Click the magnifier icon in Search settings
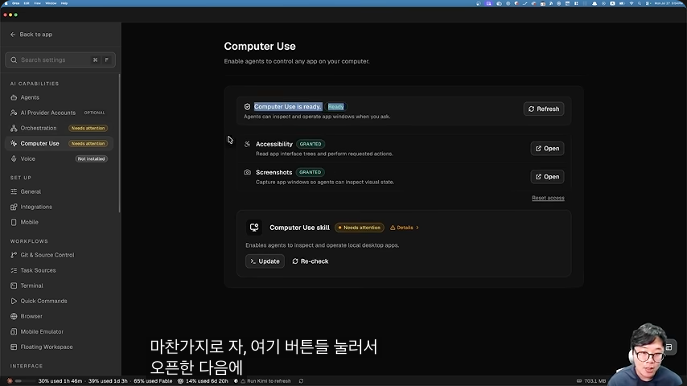 pos(14,60)
